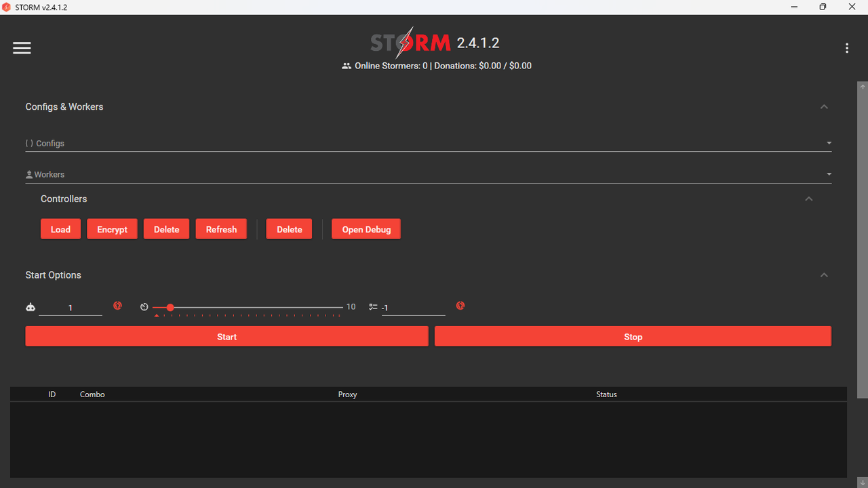This screenshot has width=868, height=488.
Task: Open the hamburger navigation menu
Action: pyautogui.click(x=22, y=48)
